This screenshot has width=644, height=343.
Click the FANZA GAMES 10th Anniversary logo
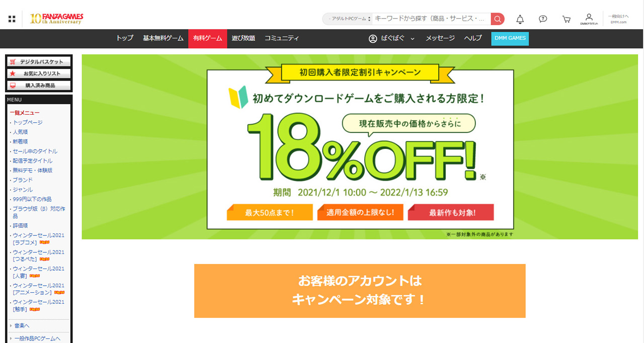tap(56, 19)
